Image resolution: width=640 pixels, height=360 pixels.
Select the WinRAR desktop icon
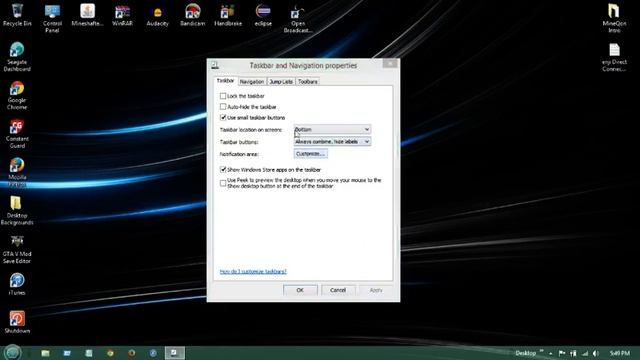pyautogui.click(x=122, y=15)
